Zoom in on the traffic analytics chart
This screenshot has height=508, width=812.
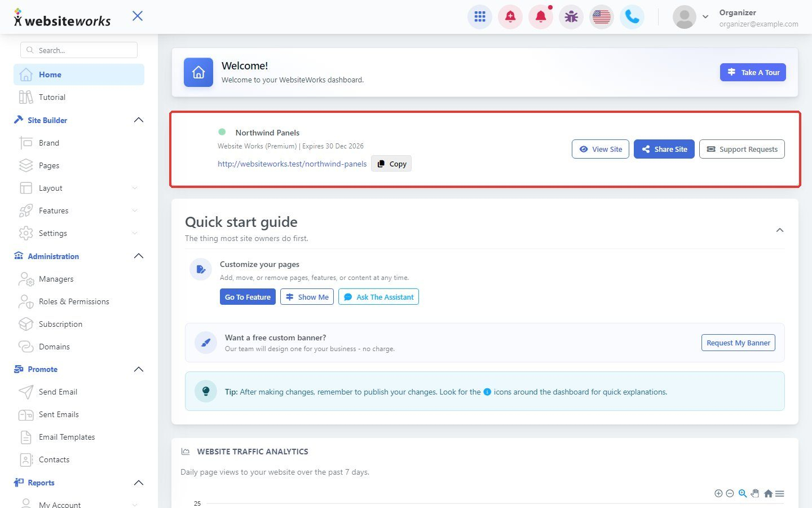click(718, 493)
